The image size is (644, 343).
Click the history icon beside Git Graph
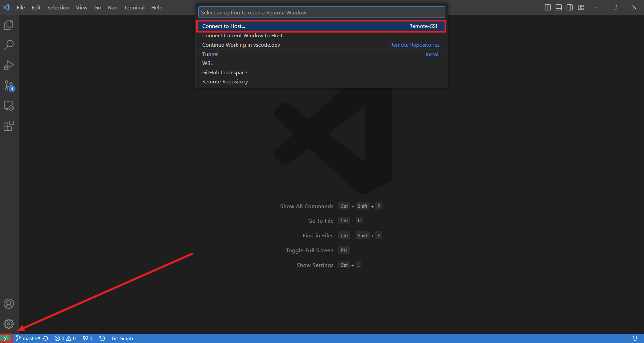tap(102, 338)
